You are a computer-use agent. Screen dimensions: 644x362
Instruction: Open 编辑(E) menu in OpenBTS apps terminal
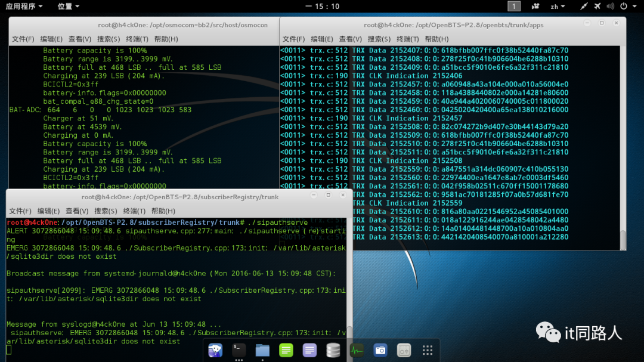322,39
